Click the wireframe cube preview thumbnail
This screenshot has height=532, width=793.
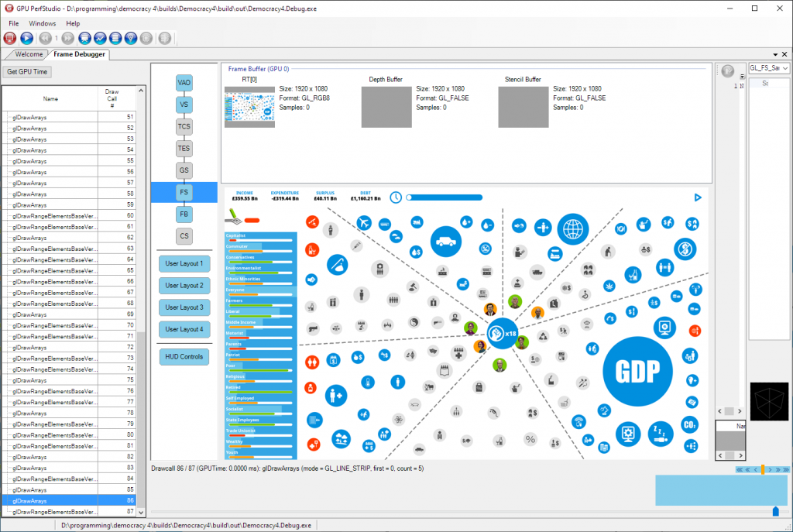coord(769,402)
